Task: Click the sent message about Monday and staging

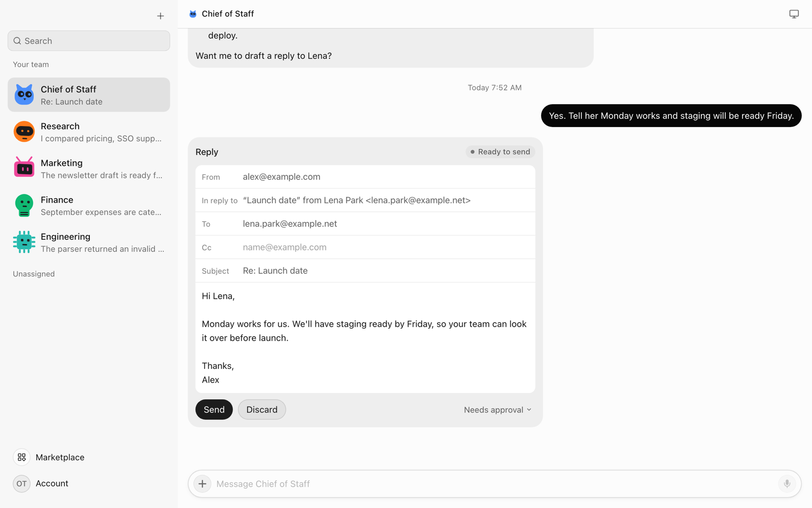Action: pos(671,116)
